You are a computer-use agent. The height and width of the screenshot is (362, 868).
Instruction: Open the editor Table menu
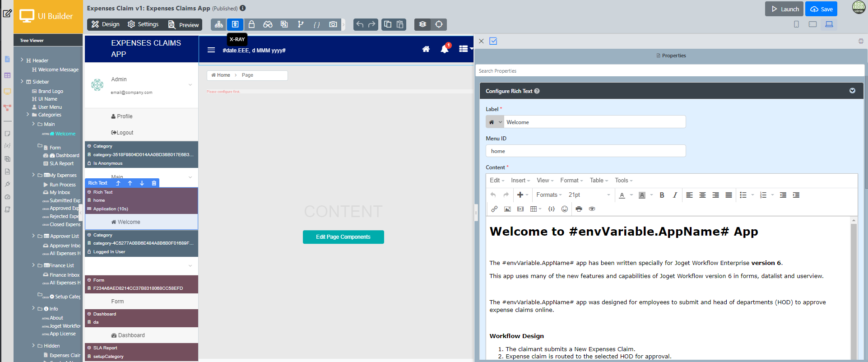tap(599, 181)
